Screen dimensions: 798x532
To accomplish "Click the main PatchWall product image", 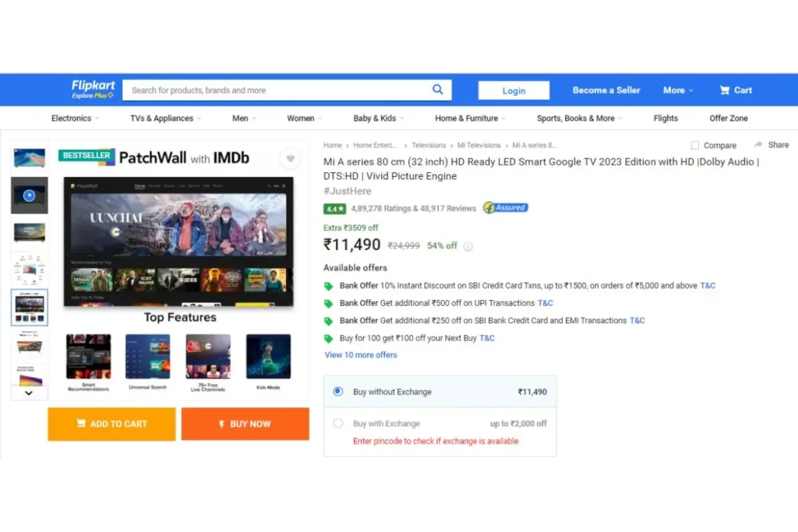I will [x=178, y=241].
